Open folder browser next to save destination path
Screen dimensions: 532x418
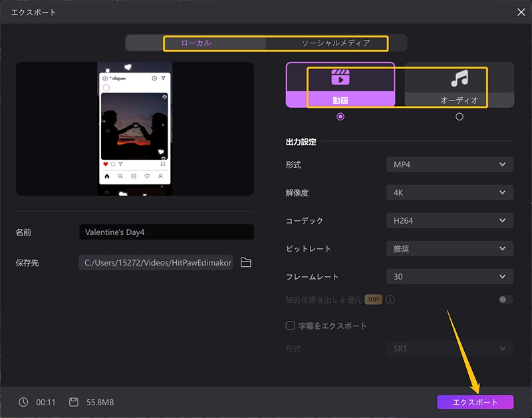[246, 263]
